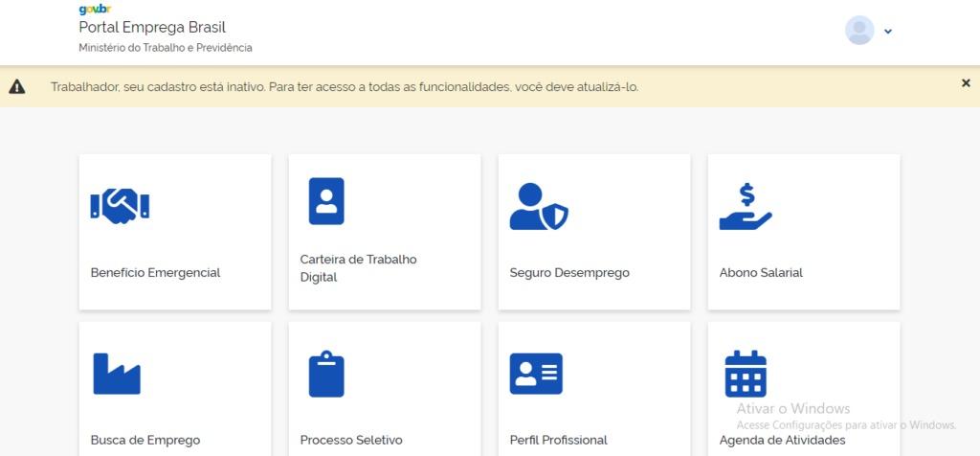980x456 pixels.
Task: Expand the user account dropdown chevron
Action: [x=888, y=32]
